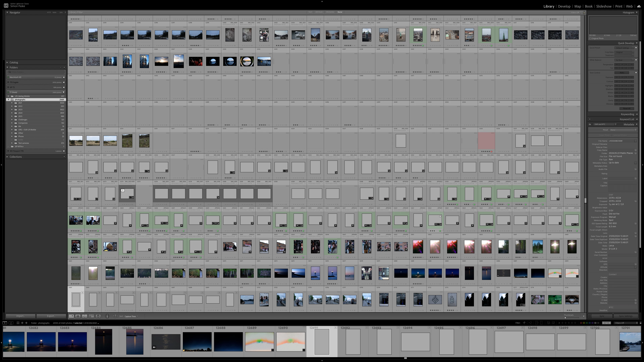The height and width of the screenshot is (362, 644).
Task: Expand the Collections panel
Action: [7, 157]
